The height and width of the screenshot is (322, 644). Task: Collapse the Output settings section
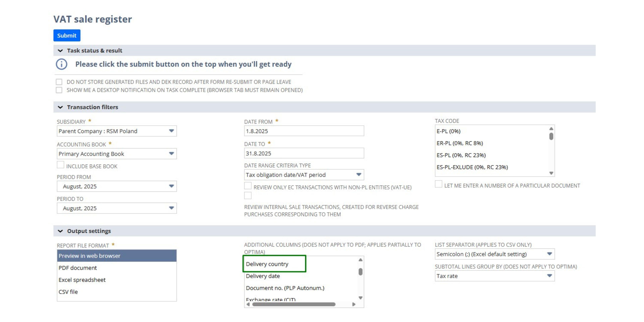(60, 231)
